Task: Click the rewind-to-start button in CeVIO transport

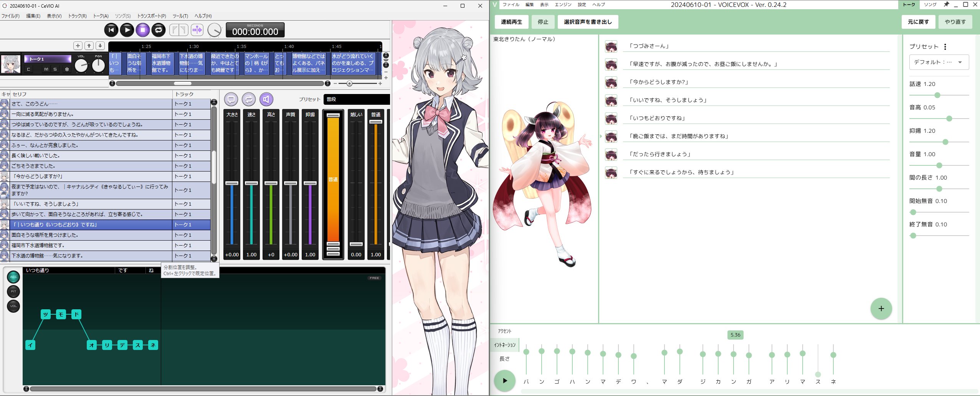Action: (x=111, y=30)
